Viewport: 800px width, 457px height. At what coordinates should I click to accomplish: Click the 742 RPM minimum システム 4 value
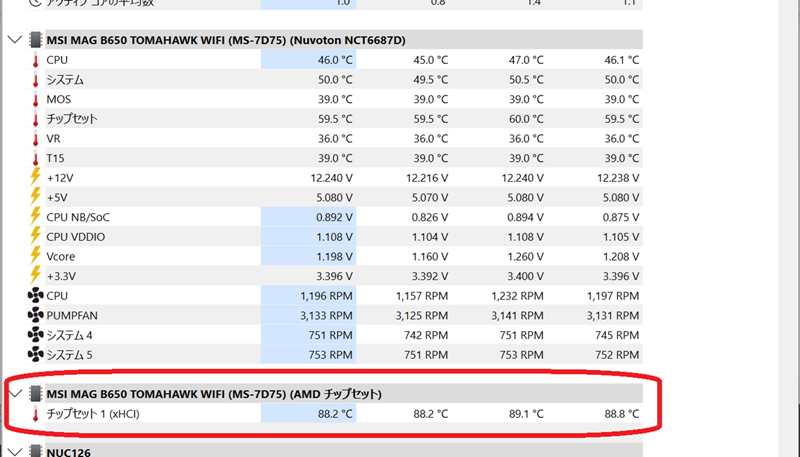(x=426, y=335)
